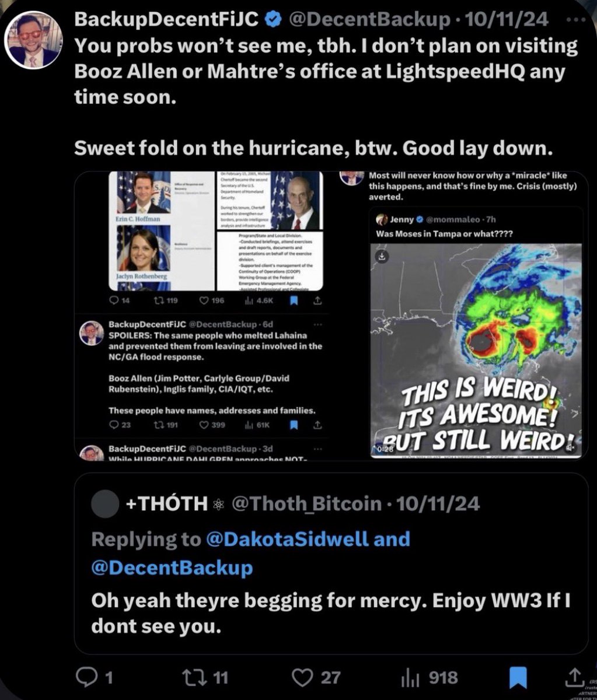Open the SPOILERS tweet's three-dot menu
Screen dimensions: 597x700
coord(317,324)
